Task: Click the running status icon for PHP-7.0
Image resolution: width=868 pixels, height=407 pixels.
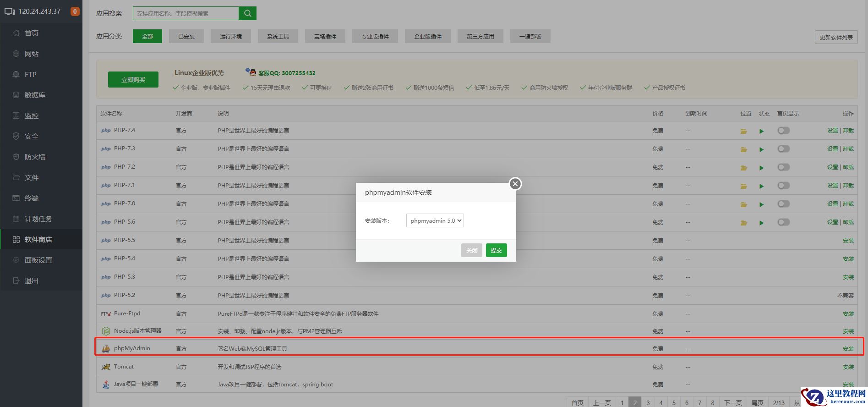Action: (x=762, y=204)
